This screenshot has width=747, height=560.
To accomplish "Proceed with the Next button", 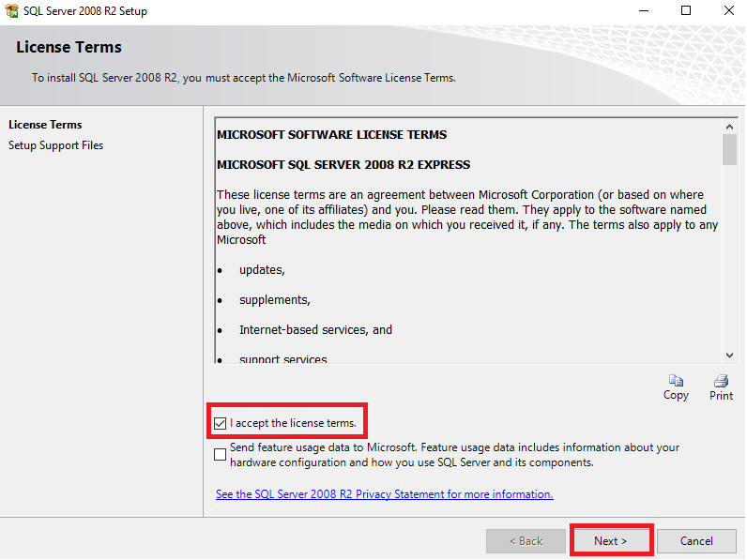I will (611, 541).
